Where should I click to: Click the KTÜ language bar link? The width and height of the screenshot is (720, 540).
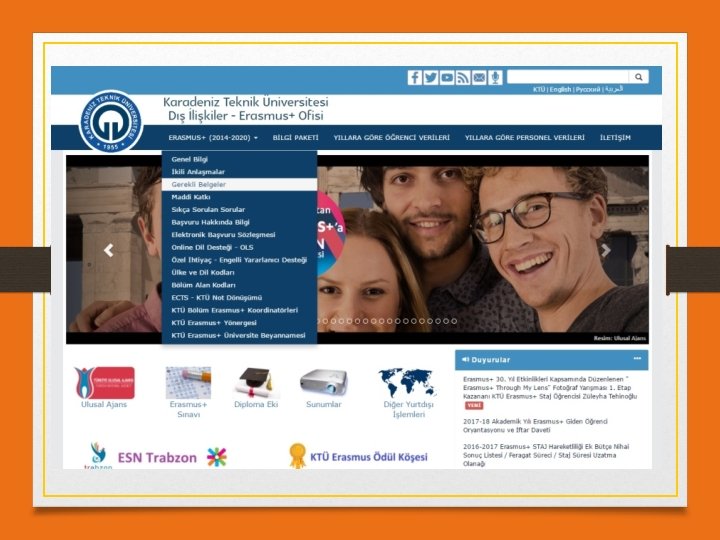[x=539, y=89]
